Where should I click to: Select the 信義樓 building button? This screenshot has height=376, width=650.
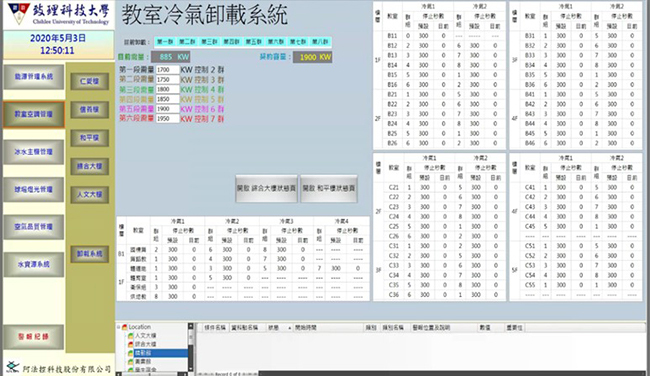(90, 110)
